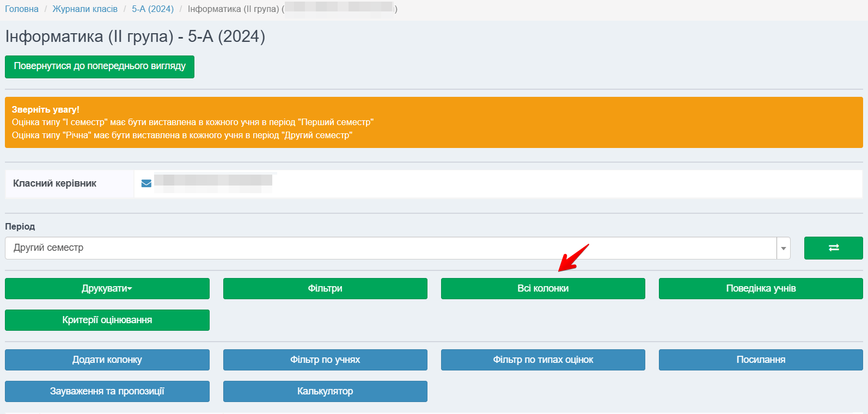Open the period dropdown arrow
The width and height of the screenshot is (868, 414).
[x=783, y=248]
